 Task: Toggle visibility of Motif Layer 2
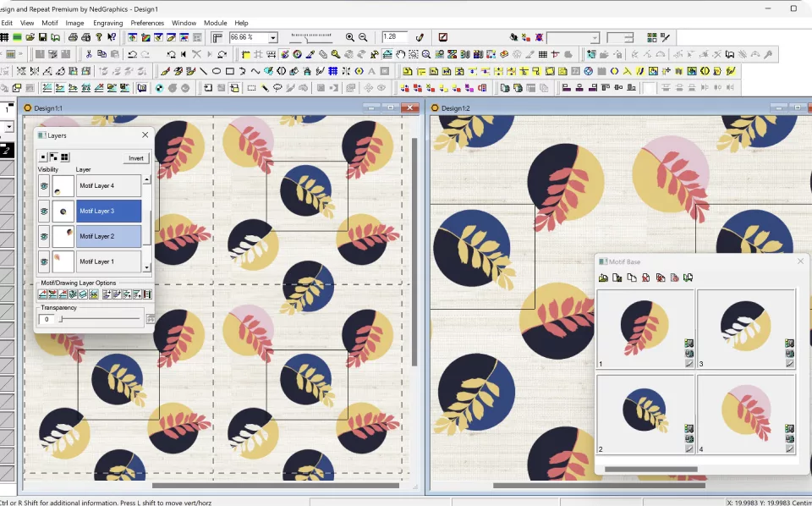[x=44, y=236]
